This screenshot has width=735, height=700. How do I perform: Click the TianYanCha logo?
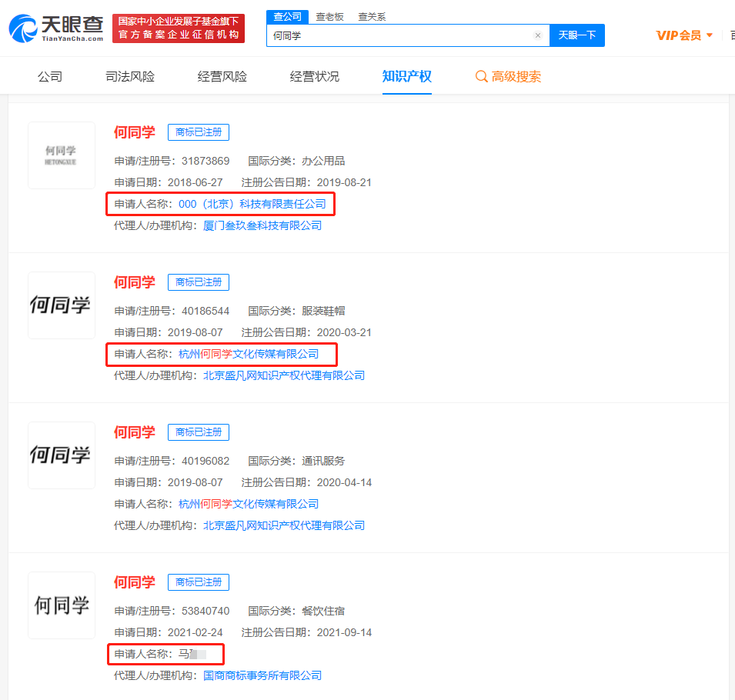[x=56, y=28]
